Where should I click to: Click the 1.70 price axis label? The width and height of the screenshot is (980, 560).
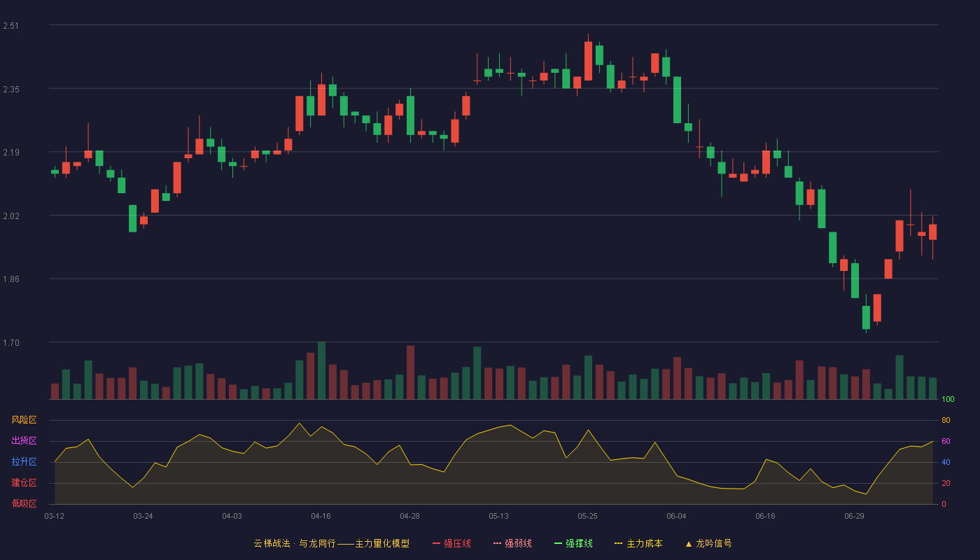(11, 343)
